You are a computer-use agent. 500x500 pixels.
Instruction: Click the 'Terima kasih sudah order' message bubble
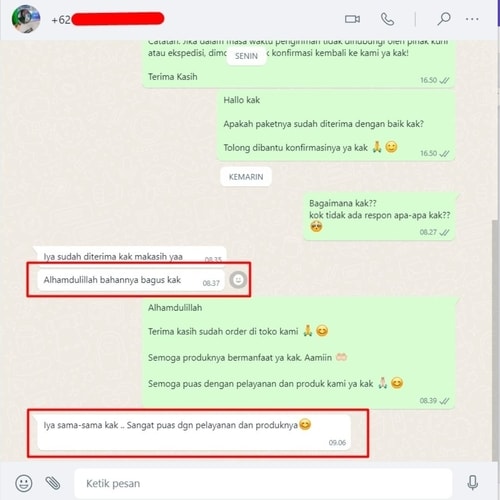point(299,353)
